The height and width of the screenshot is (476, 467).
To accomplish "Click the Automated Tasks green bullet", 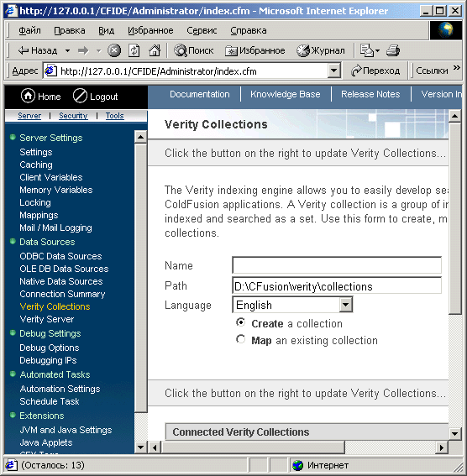I will click(13, 374).
